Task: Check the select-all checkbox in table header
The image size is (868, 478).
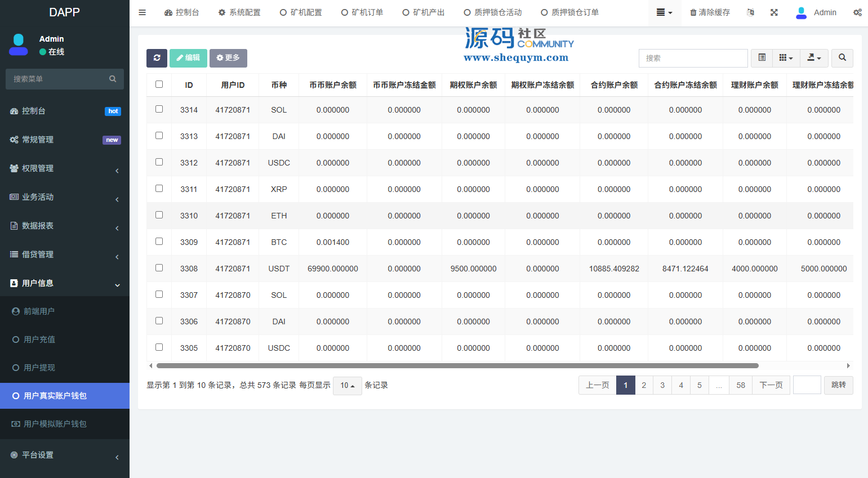Action: [x=159, y=84]
